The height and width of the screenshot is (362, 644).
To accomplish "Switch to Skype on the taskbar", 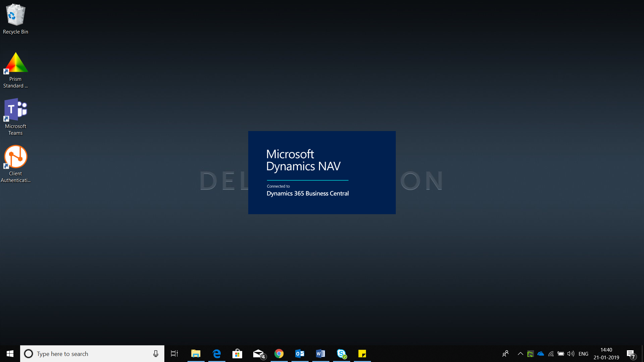I will point(341,354).
